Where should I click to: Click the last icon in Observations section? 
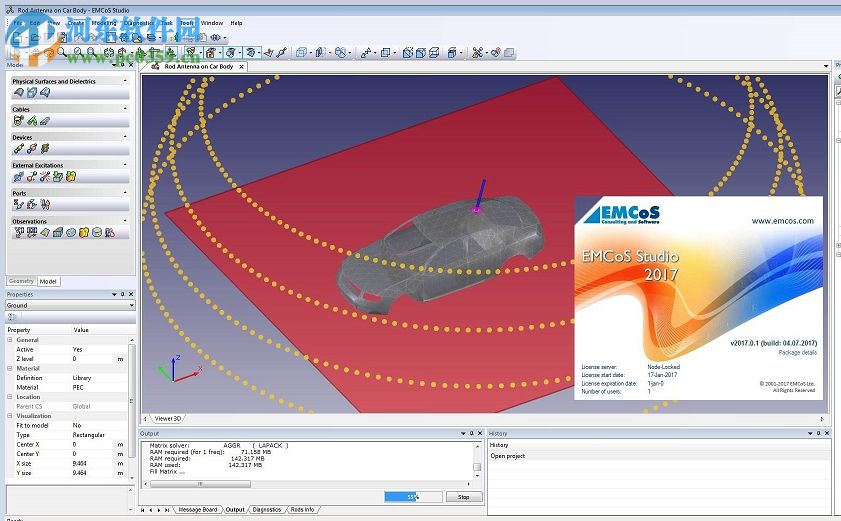coord(110,232)
